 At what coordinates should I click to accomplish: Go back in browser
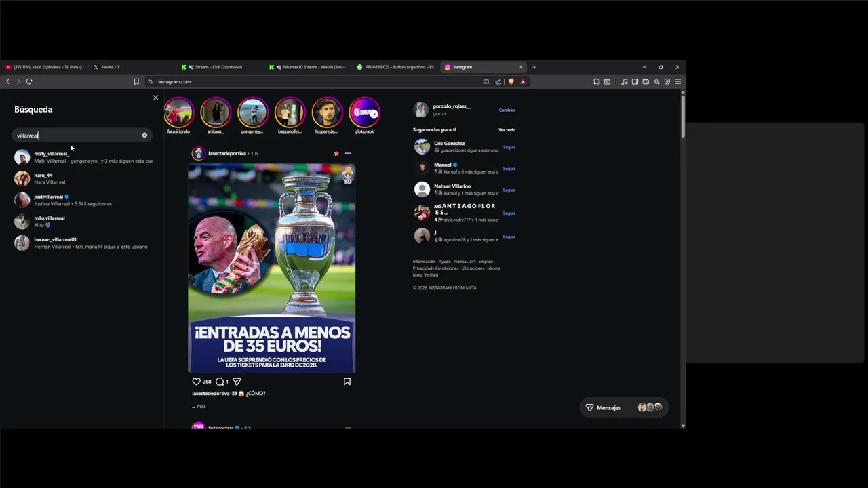click(7, 81)
